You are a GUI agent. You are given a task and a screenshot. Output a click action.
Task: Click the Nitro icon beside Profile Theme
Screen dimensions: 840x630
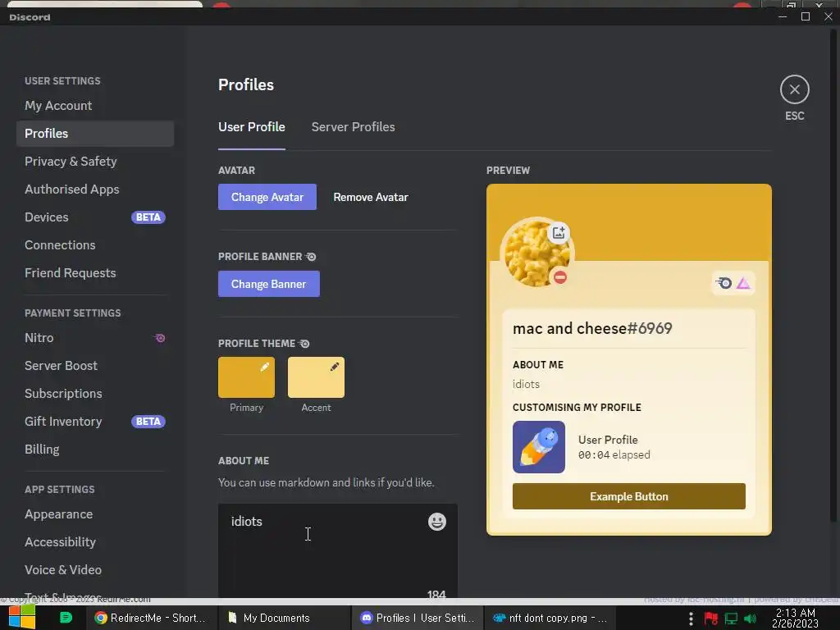pos(304,344)
